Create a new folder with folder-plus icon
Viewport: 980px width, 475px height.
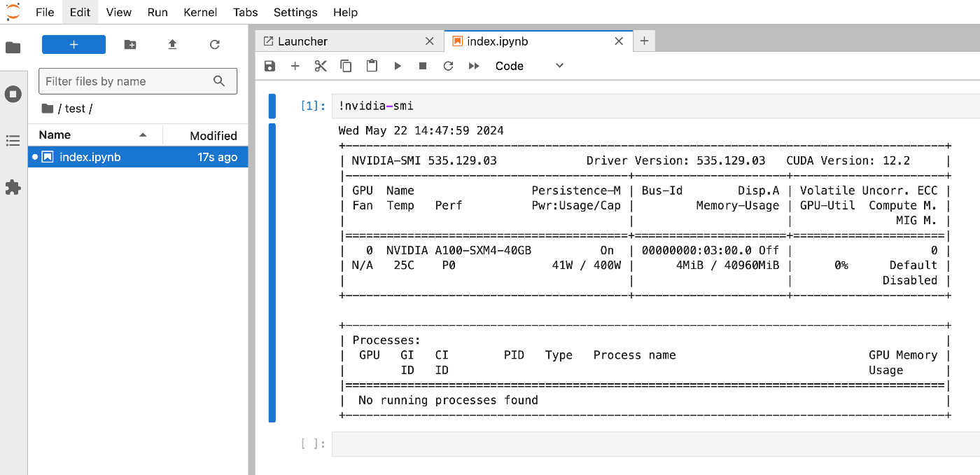(130, 44)
